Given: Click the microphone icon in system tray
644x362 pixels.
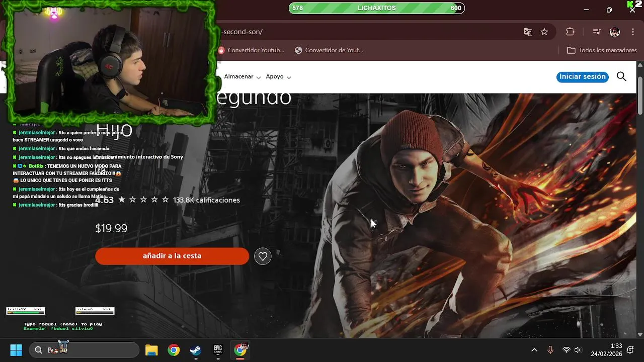Looking at the screenshot, I should tap(550, 350).
